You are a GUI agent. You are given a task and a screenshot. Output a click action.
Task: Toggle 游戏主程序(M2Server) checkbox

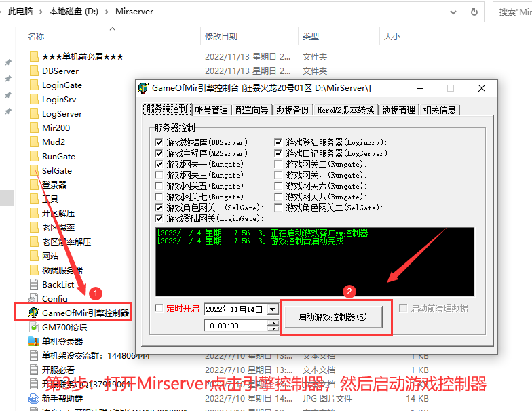(159, 153)
